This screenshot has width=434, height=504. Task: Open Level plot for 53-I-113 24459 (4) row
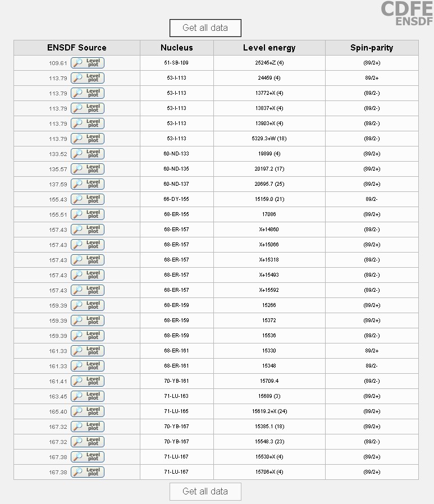(x=88, y=78)
